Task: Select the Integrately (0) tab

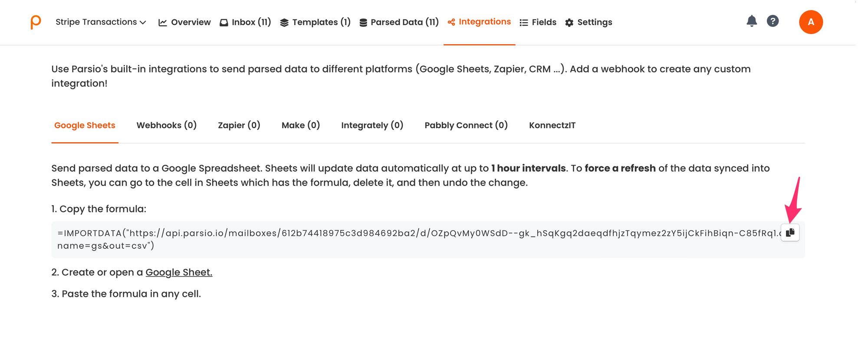Action: coord(372,125)
